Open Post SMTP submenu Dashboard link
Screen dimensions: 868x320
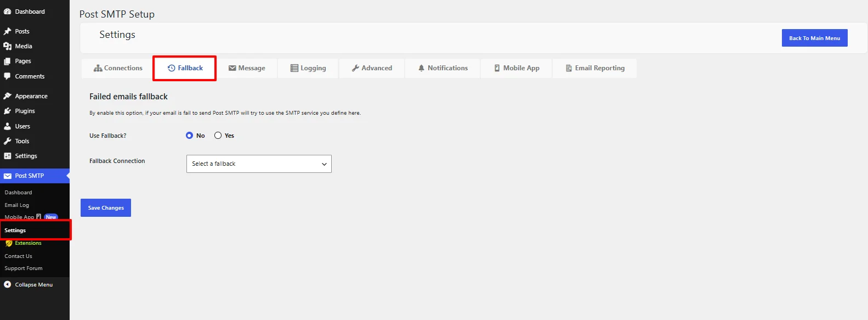(18, 193)
